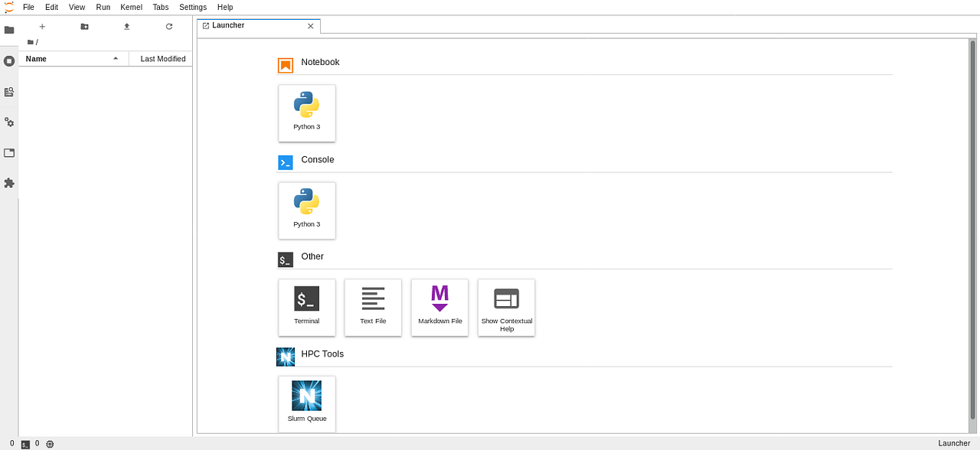The width and height of the screenshot is (980, 450).
Task: Navigate to root via breadcrumb folder icon
Action: 28,42
